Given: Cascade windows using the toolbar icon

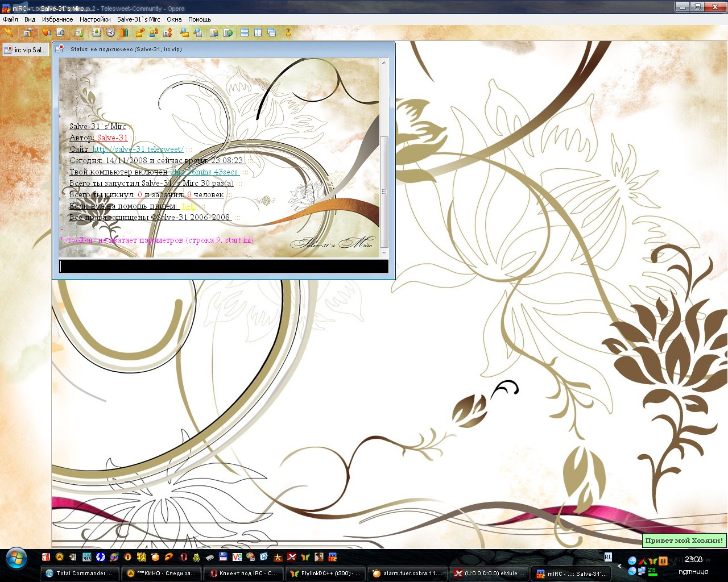Looking at the screenshot, I should (272, 32).
